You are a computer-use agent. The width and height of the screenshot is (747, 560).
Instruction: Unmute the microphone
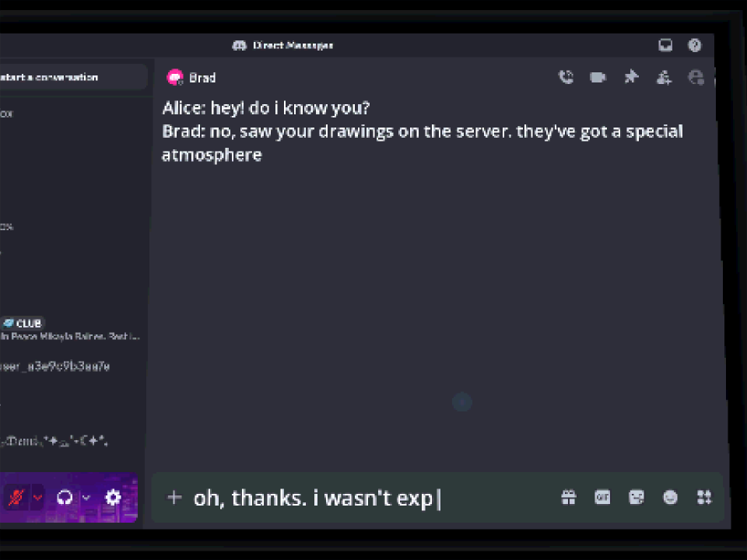coord(16,498)
